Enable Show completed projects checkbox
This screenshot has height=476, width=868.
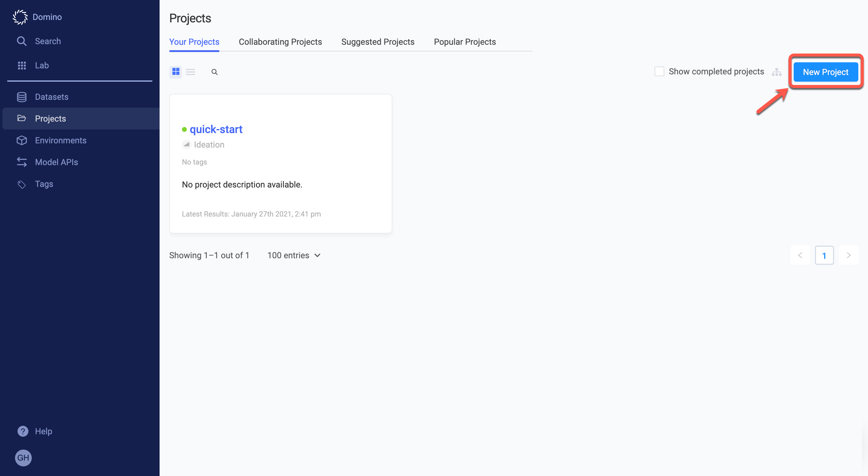pos(659,71)
